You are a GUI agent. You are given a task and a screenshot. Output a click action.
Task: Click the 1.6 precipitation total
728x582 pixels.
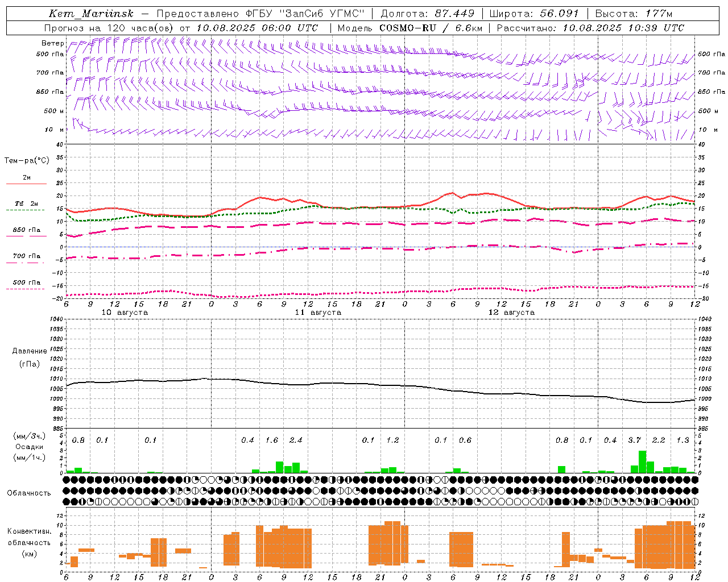coord(272,440)
